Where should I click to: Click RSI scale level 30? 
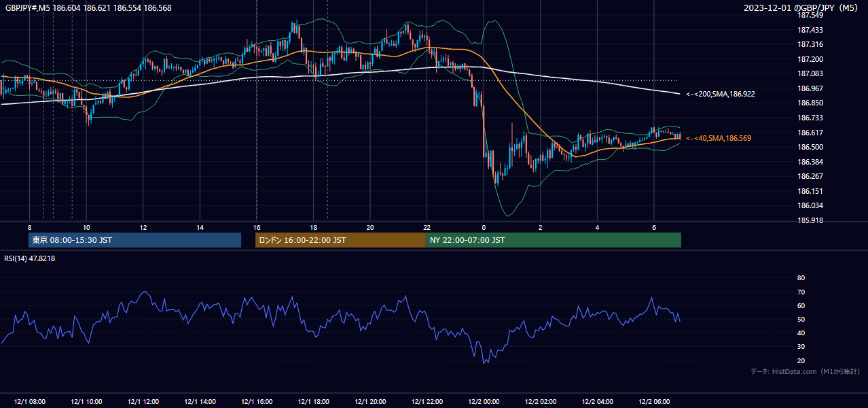point(801,347)
